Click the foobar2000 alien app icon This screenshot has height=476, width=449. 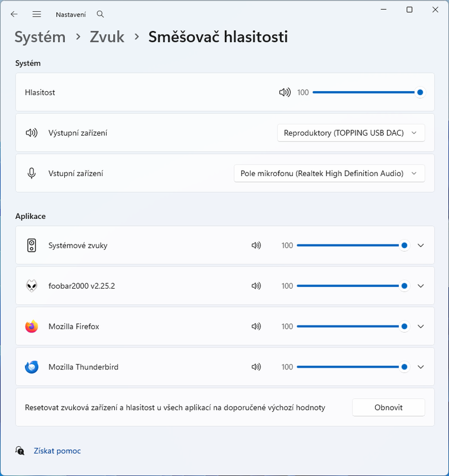[x=32, y=286]
